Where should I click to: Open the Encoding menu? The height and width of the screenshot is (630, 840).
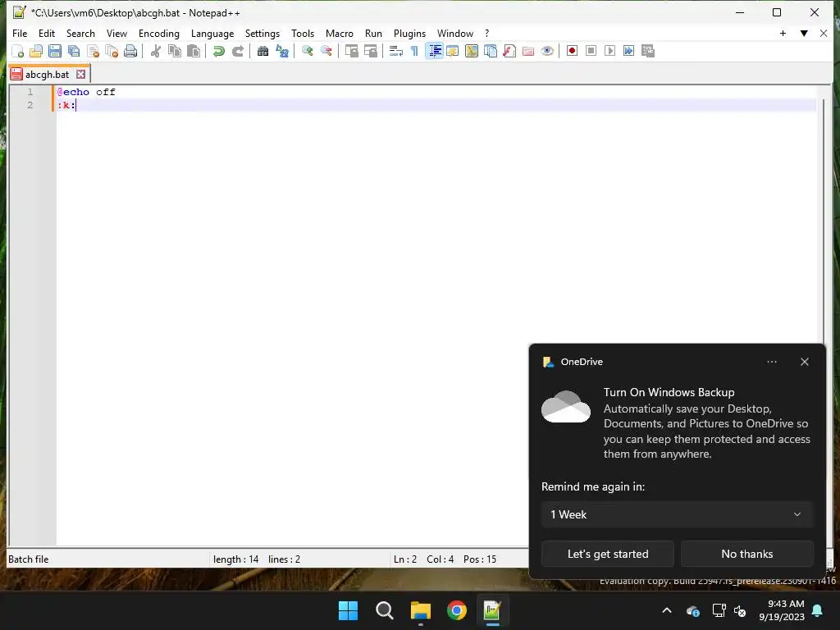(x=158, y=33)
